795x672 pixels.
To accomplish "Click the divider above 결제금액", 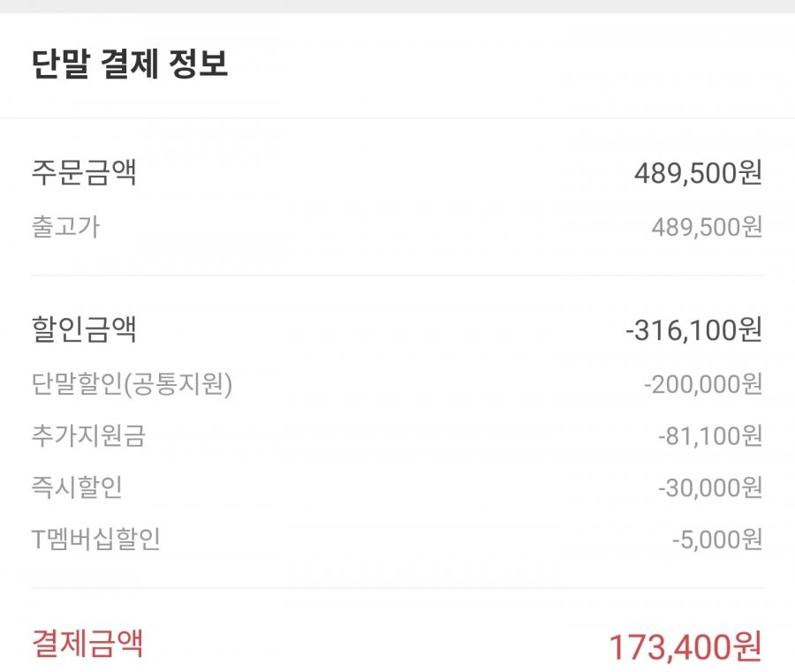I will click(397, 588).
